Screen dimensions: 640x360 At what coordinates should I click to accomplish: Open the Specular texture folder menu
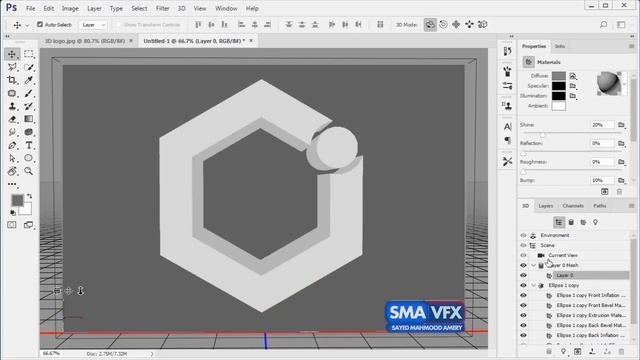[573, 86]
